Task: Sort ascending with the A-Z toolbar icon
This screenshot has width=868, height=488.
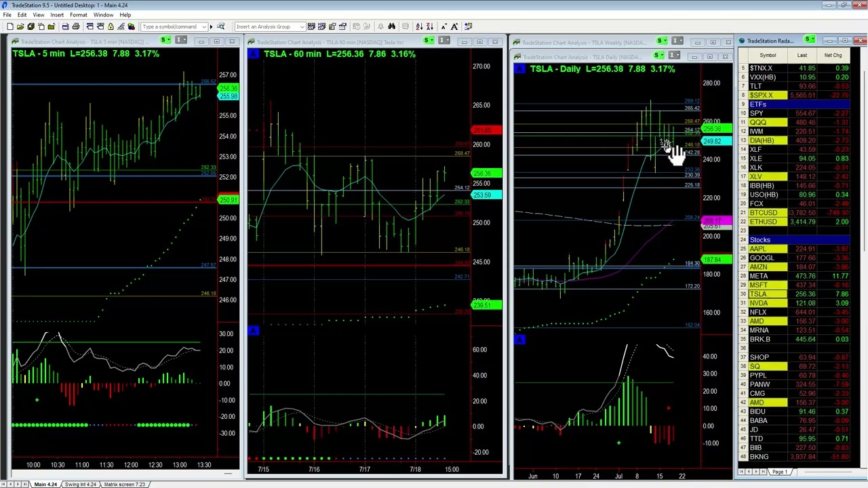Action: tap(419, 26)
